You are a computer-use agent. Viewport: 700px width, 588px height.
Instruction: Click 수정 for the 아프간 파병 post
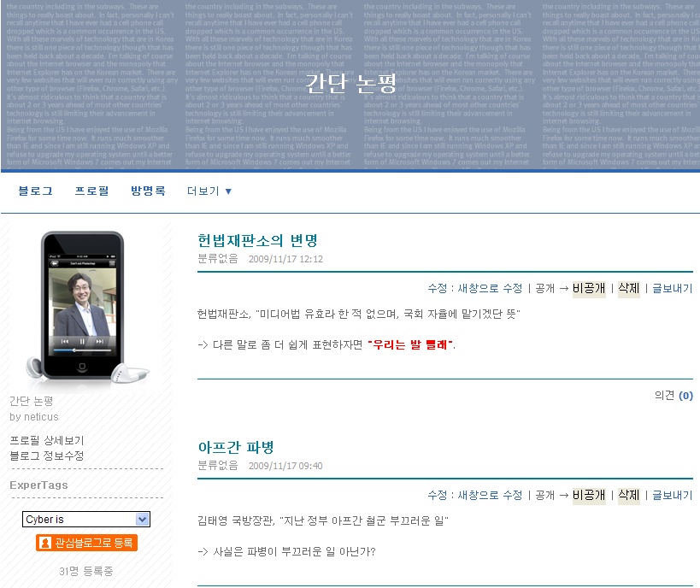(x=437, y=495)
